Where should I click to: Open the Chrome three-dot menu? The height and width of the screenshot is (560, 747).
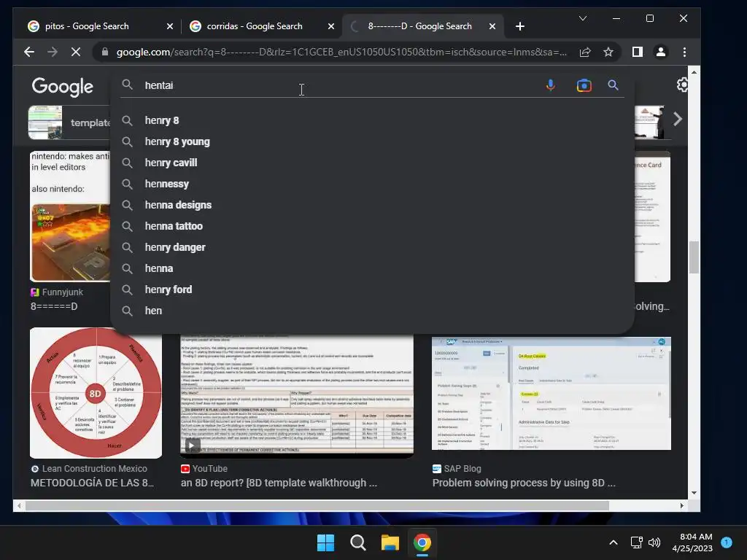(684, 52)
